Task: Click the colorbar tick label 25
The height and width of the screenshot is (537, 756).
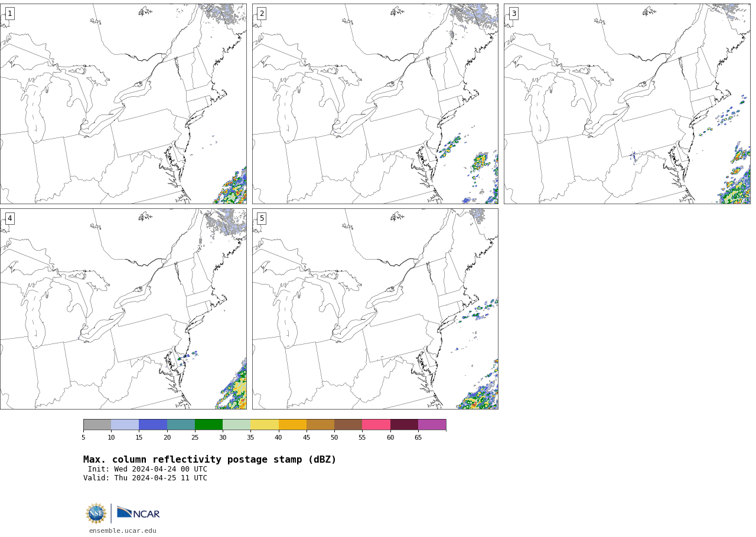Action: point(195,437)
